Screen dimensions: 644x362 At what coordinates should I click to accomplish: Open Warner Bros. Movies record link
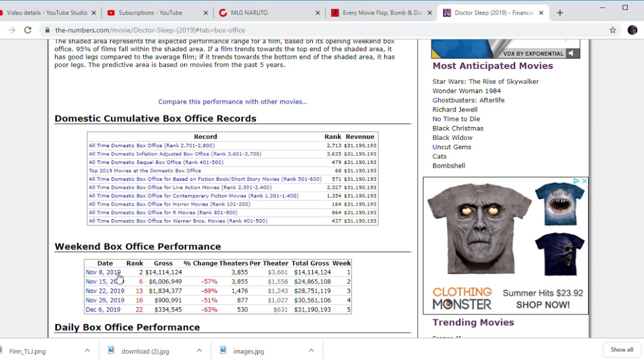click(x=178, y=221)
